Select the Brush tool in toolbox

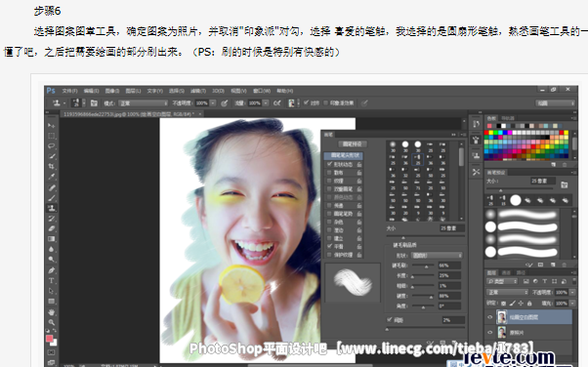click(x=52, y=197)
